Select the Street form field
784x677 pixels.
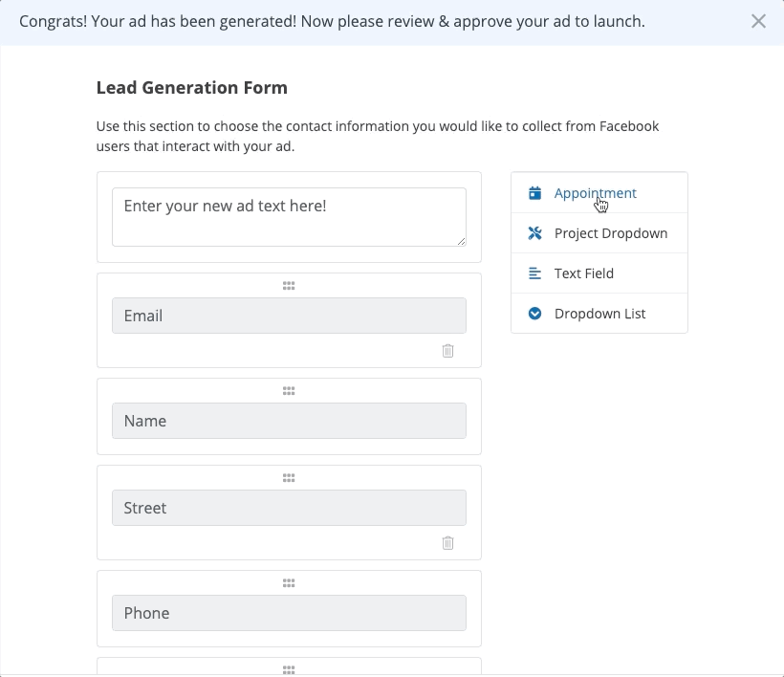(289, 508)
